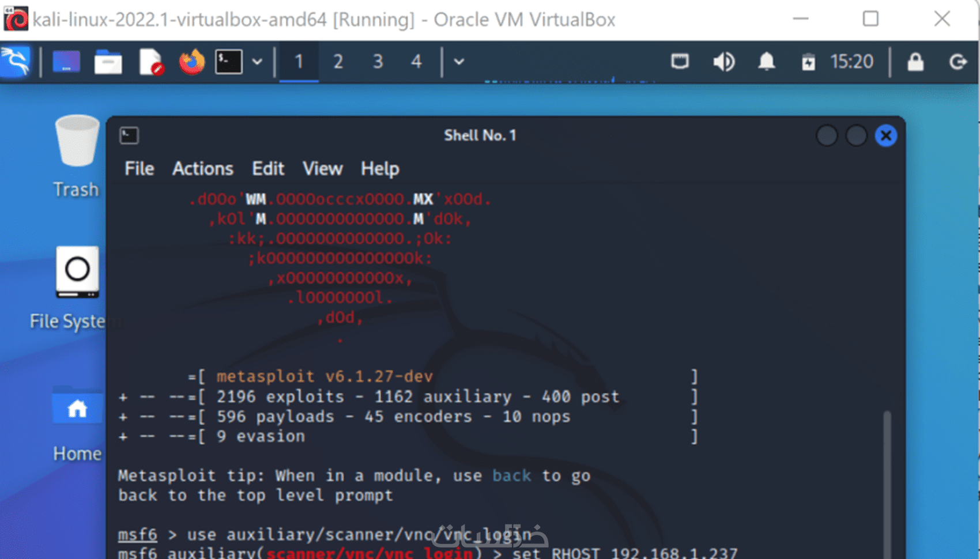Switch to workspace 4
This screenshot has height=559, width=980.
click(x=416, y=62)
